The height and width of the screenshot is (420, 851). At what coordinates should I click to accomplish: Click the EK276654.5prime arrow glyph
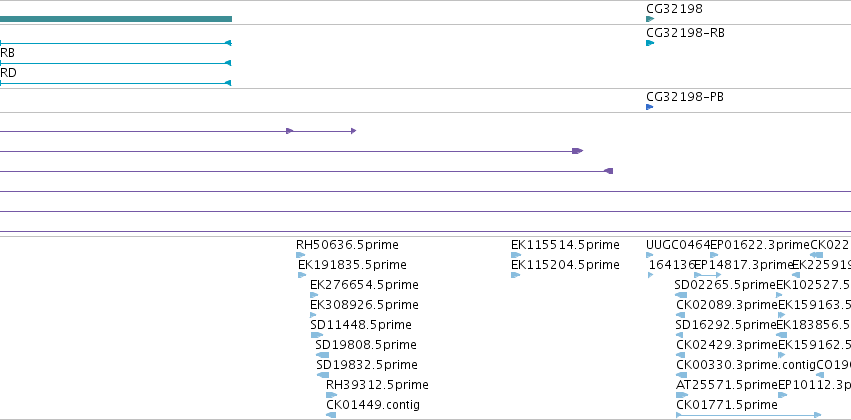click(314, 295)
